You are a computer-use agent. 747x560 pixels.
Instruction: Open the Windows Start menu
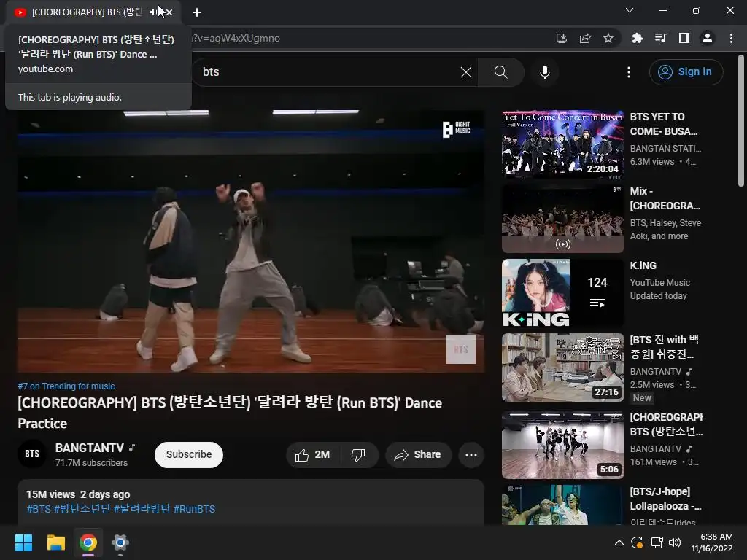click(23, 542)
